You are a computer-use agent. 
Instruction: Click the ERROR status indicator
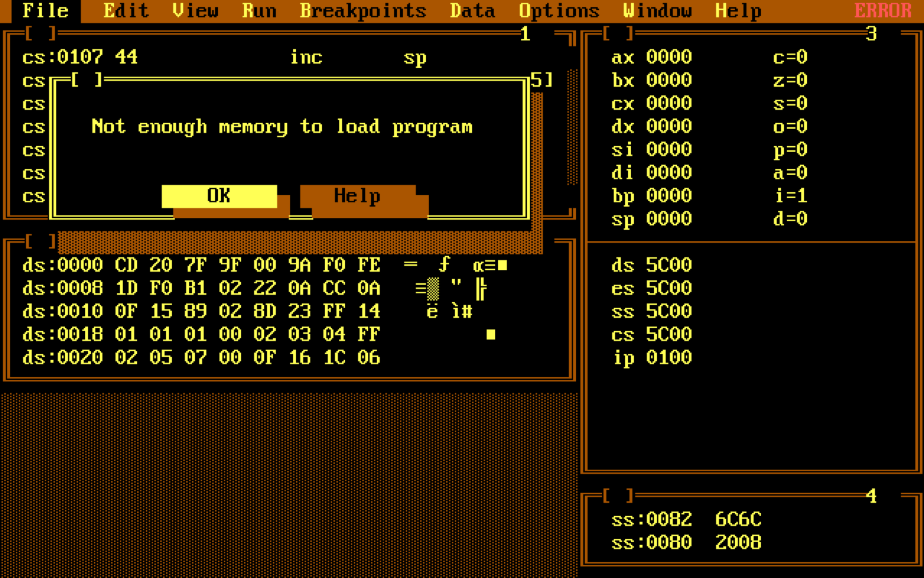tap(883, 11)
